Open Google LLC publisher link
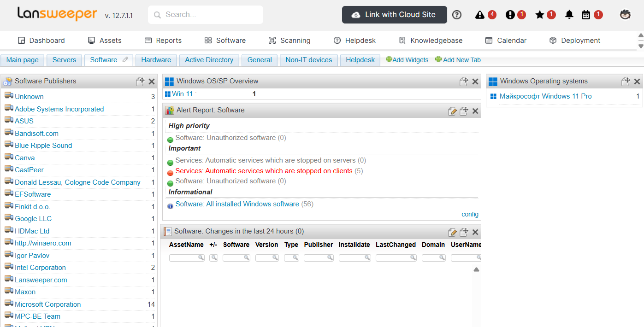Screen dimensions: 644x327 (x=33, y=219)
